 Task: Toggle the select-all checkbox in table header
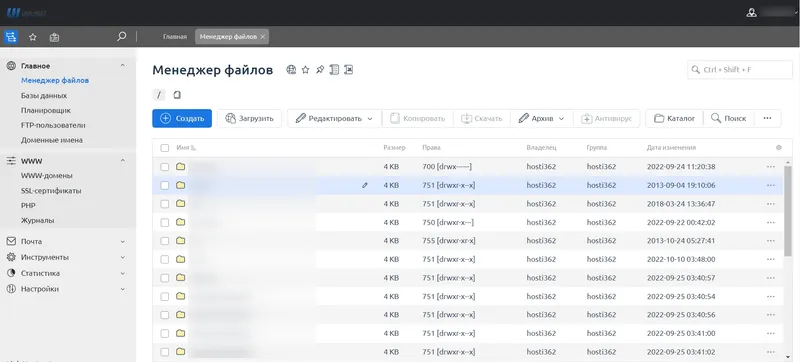point(164,148)
